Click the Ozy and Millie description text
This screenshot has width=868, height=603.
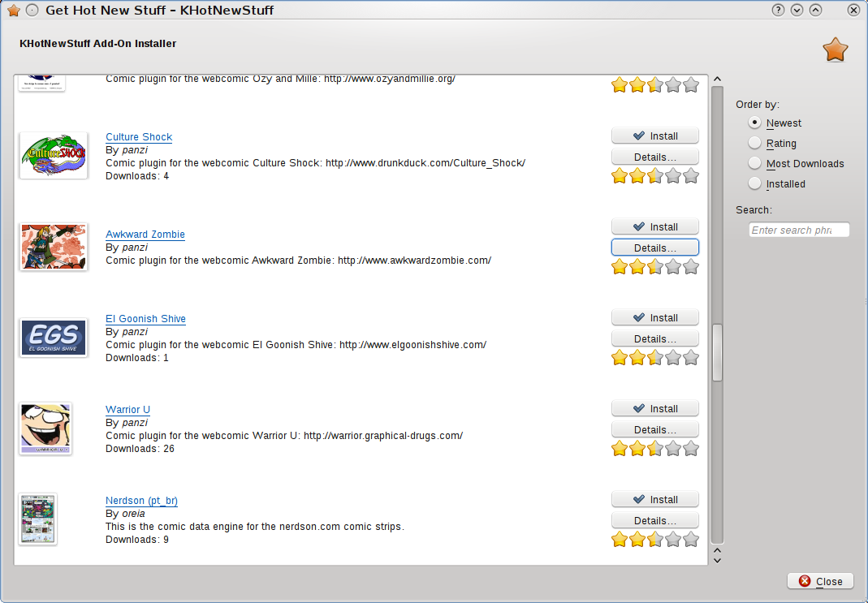[x=281, y=79]
